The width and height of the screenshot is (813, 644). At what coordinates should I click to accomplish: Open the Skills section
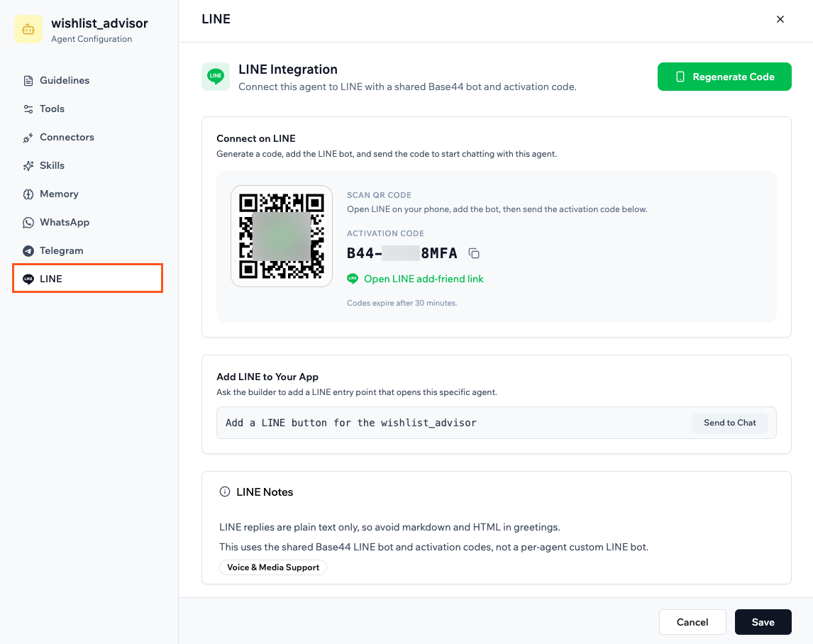tap(88, 165)
